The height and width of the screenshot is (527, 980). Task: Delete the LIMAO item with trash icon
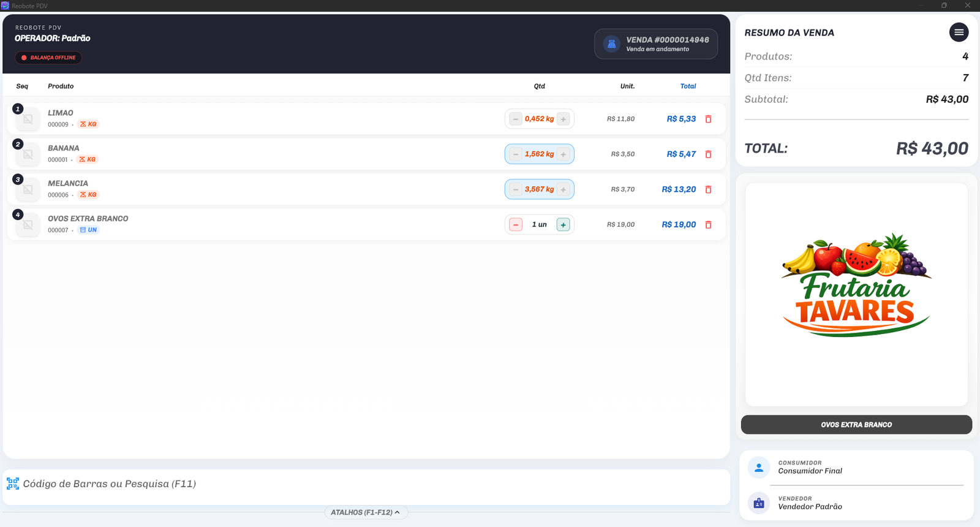pos(708,119)
